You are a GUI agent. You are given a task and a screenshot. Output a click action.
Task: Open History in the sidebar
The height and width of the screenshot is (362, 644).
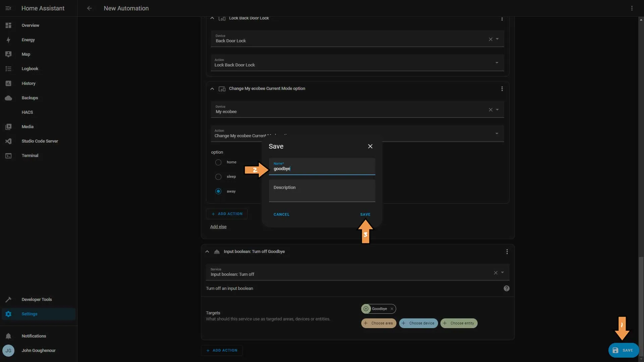[39, 83]
